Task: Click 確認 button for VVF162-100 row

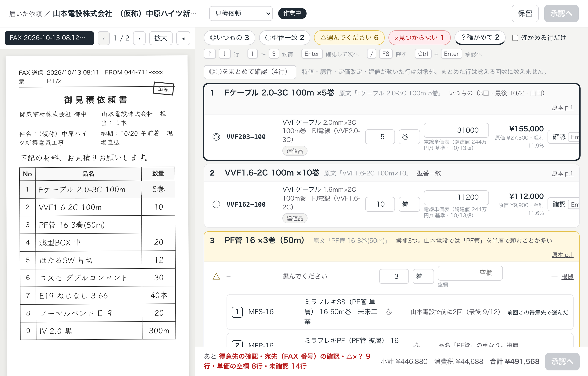Action: coord(563,204)
